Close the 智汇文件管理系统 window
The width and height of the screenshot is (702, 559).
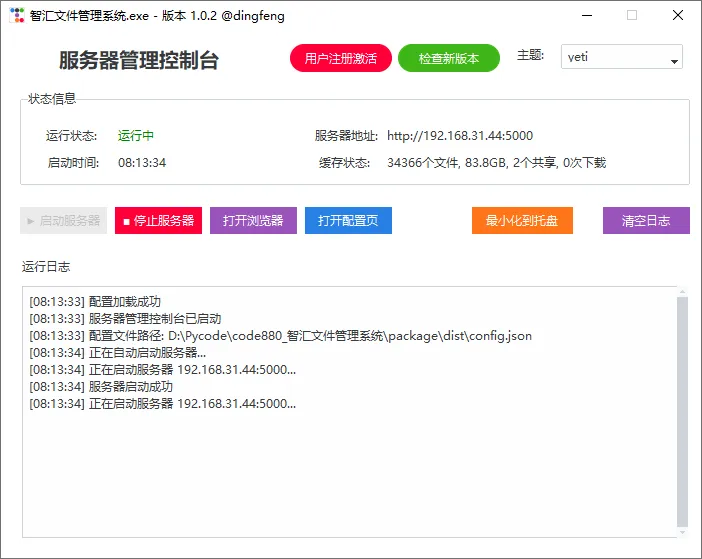coord(678,15)
